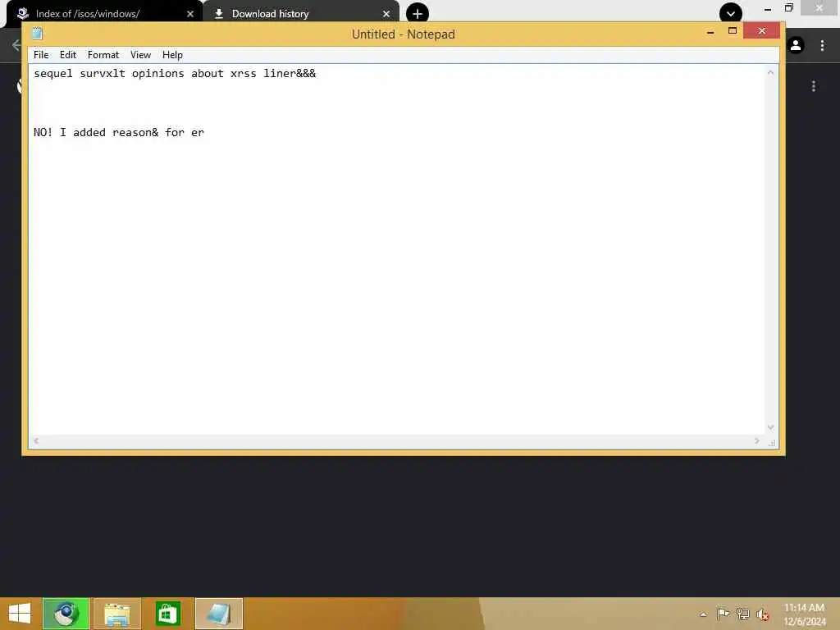
Task: Show hidden system tray icons
Action: [703, 614]
